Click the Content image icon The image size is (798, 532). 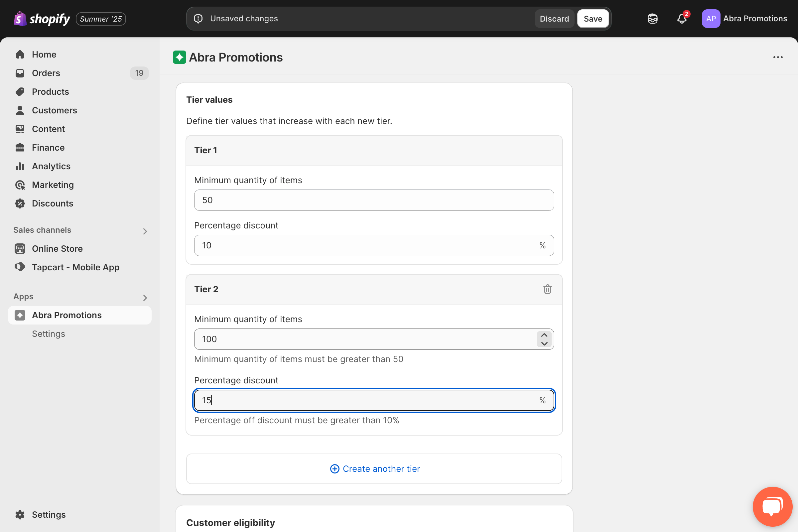[20, 129]
